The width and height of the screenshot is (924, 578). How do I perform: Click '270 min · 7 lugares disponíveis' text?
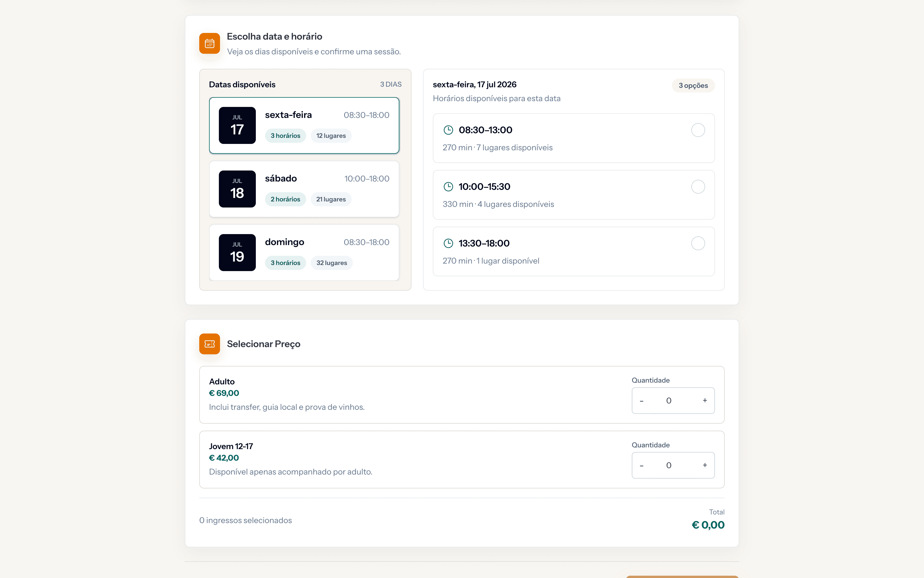pos(498,148)
